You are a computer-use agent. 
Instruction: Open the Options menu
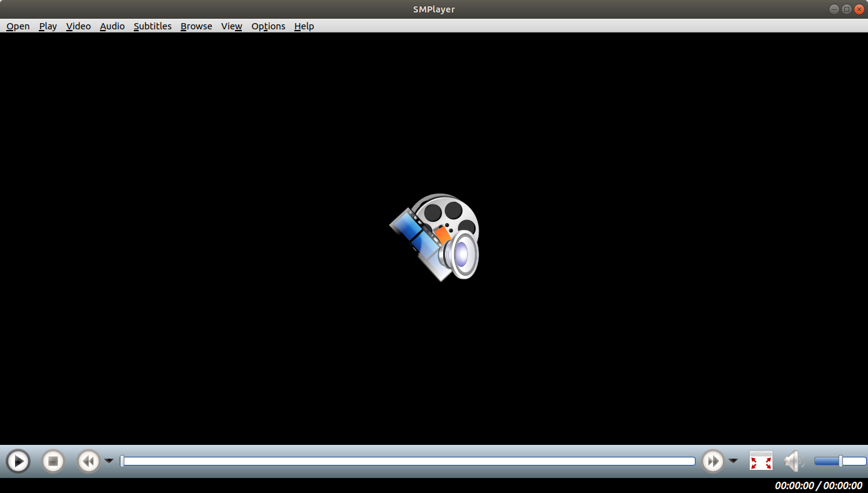point(269,26)
